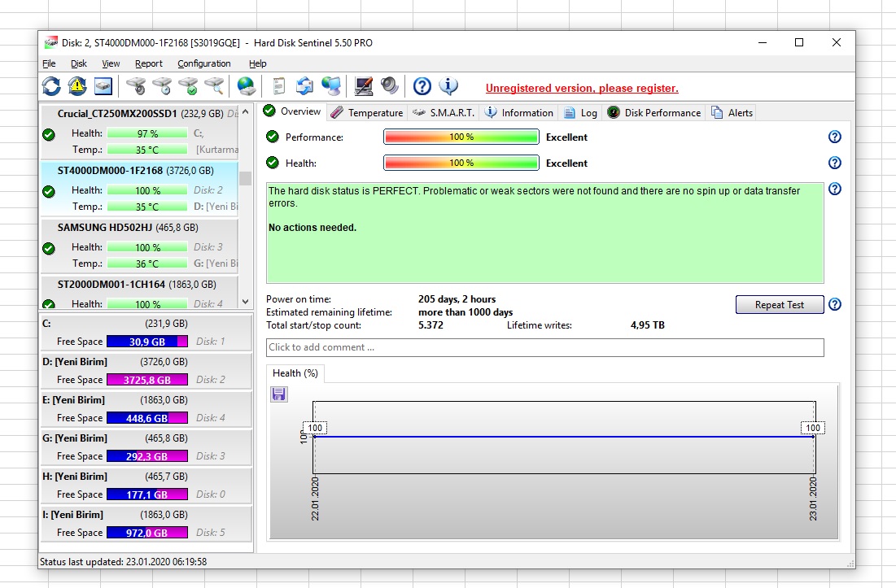
Task: Select the SAMSUNG HD502HJ disk entry
Action: tap(139, 246)
